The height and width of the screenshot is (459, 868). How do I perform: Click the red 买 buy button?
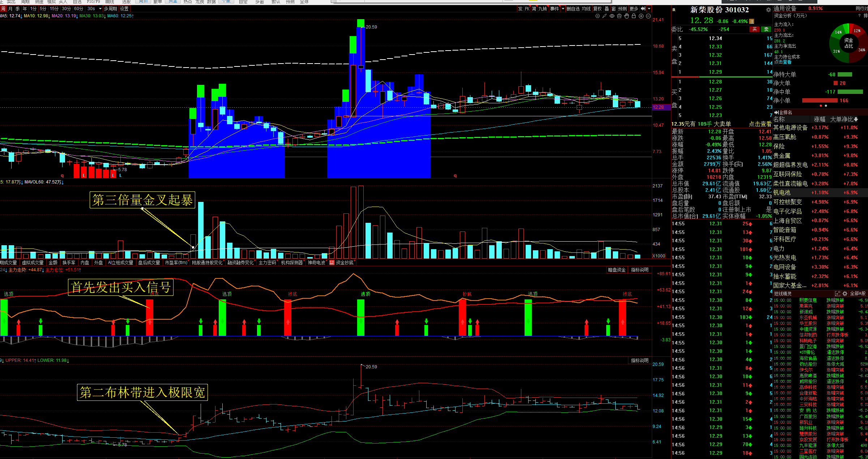pos(754,29)
